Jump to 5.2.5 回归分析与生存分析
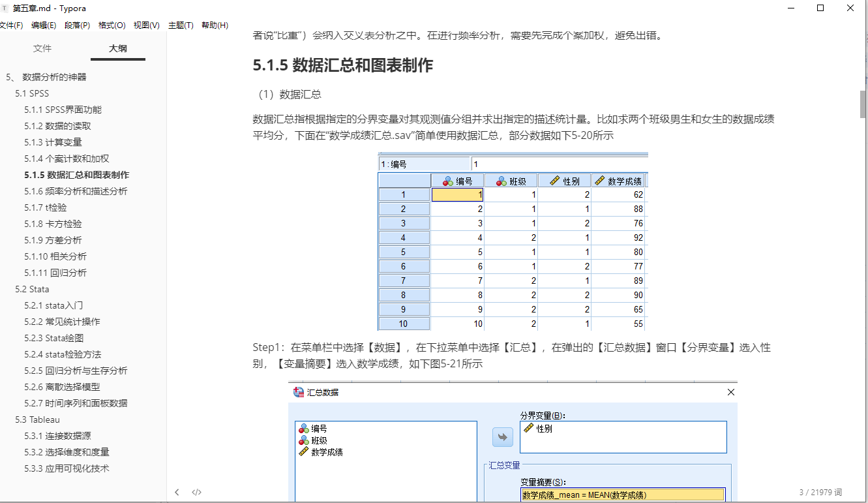868x503 pixels. click(76, 371)
